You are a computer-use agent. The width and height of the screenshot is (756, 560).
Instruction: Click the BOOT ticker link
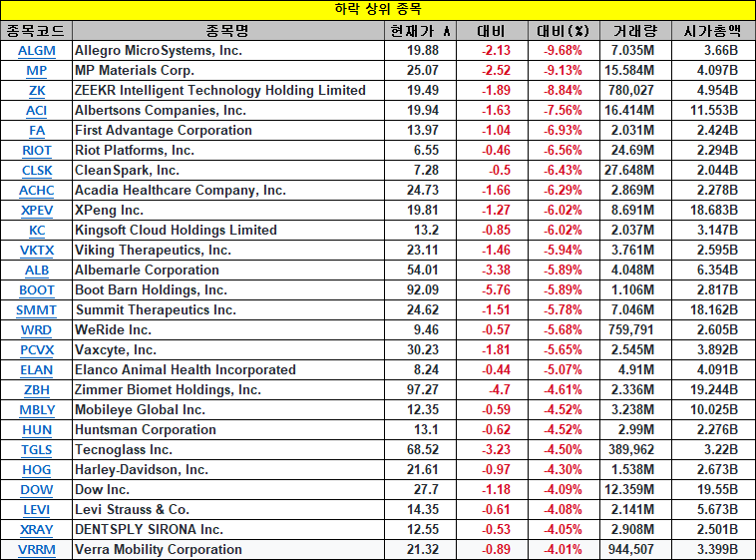37,289
